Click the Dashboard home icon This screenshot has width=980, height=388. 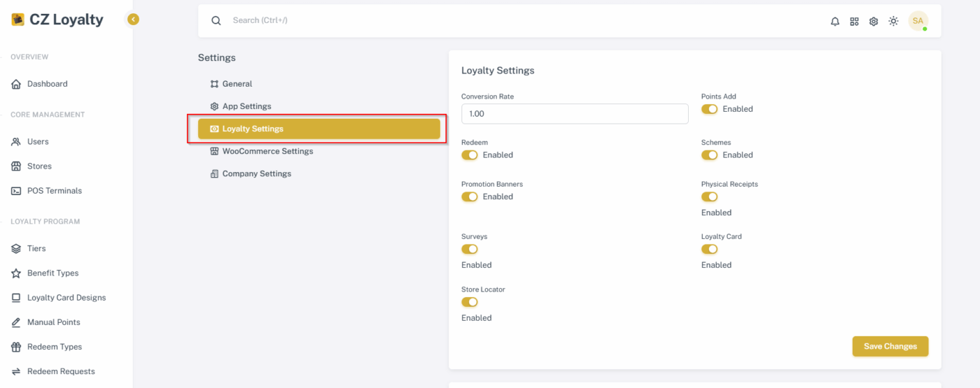(x=16, y=84)
